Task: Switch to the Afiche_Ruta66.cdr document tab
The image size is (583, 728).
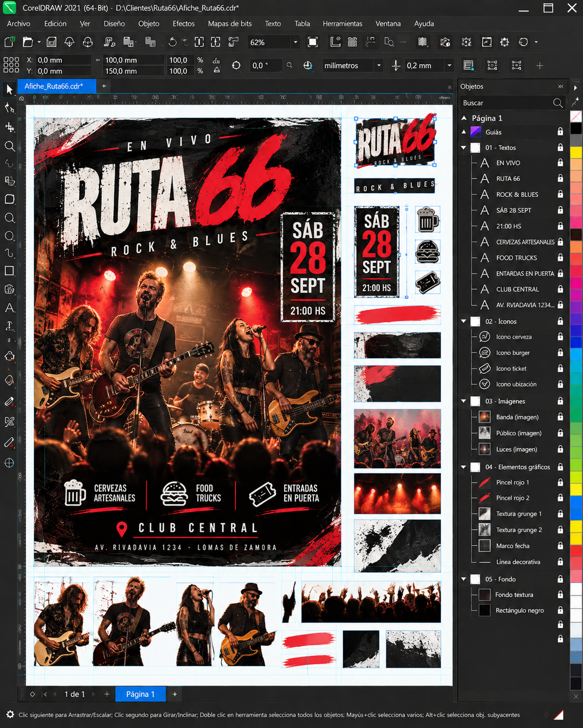Action: (57, 86)
